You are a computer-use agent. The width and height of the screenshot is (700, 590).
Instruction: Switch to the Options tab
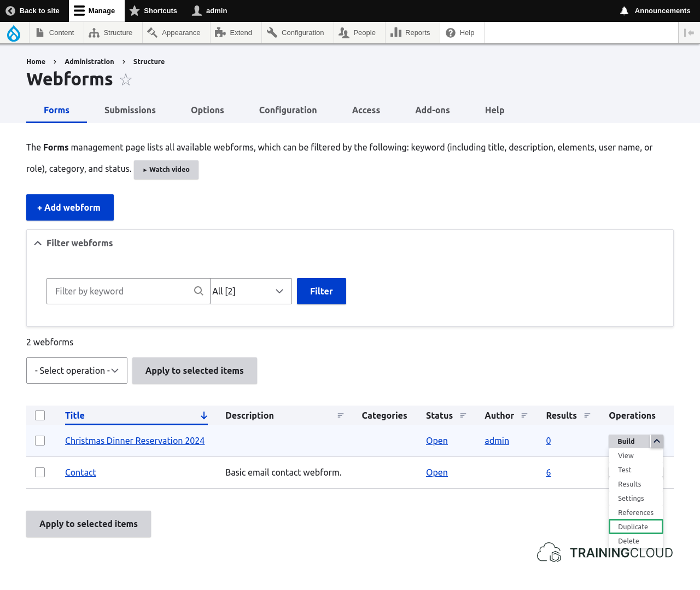207,110
